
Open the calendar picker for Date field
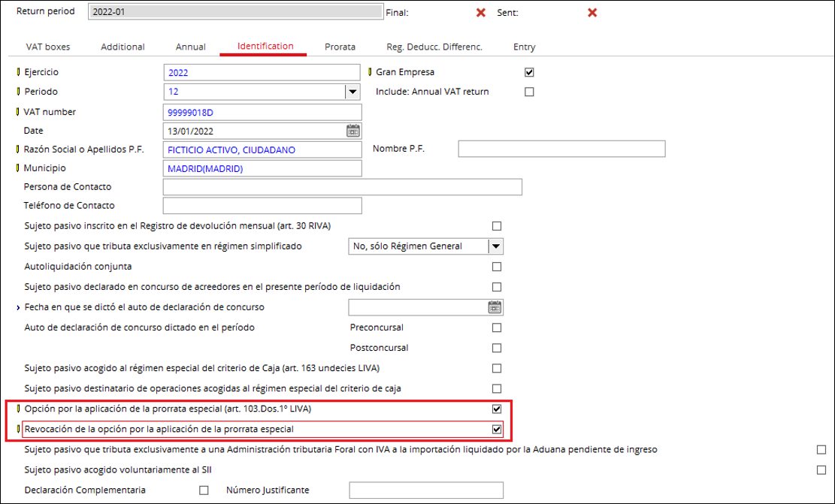(352, 131)
